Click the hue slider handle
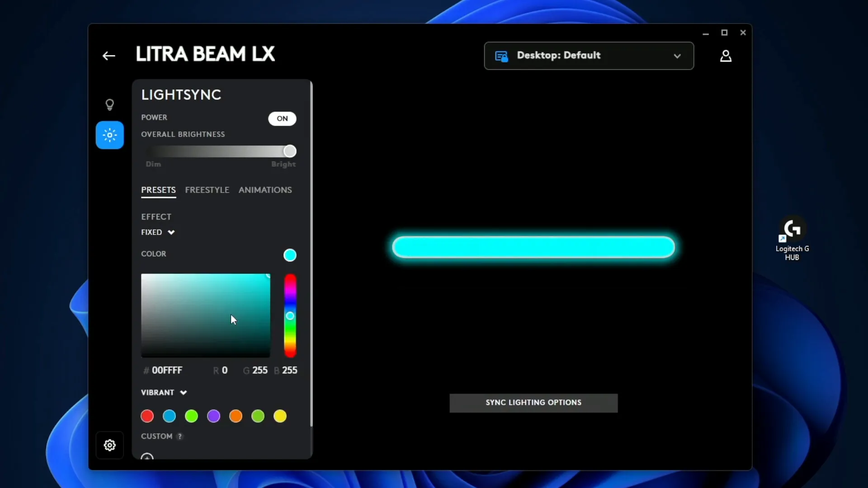Screen dimensions: 868x488 [x=290, y=316]
